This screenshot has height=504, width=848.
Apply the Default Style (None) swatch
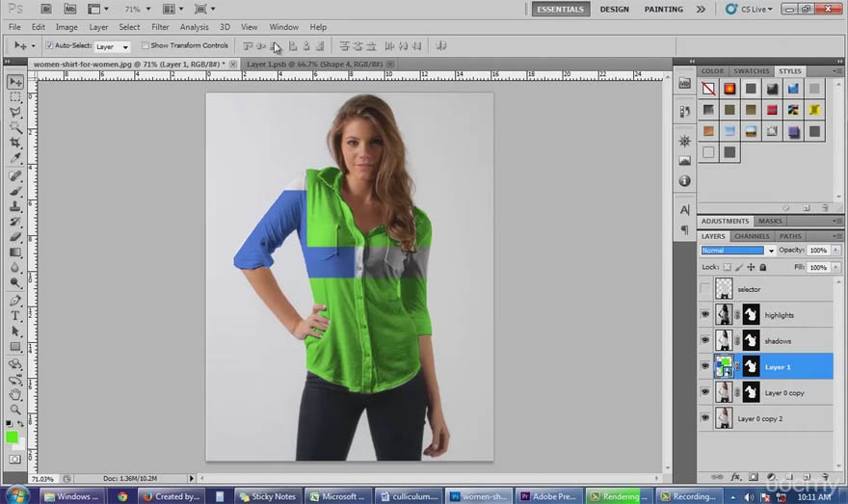point(708,88)
